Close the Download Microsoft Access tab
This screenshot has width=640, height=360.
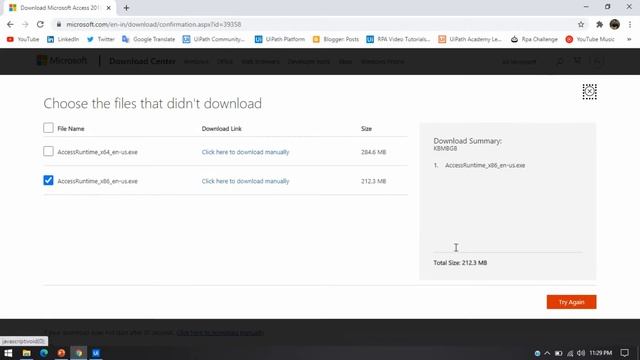click(x=109, y=8)
